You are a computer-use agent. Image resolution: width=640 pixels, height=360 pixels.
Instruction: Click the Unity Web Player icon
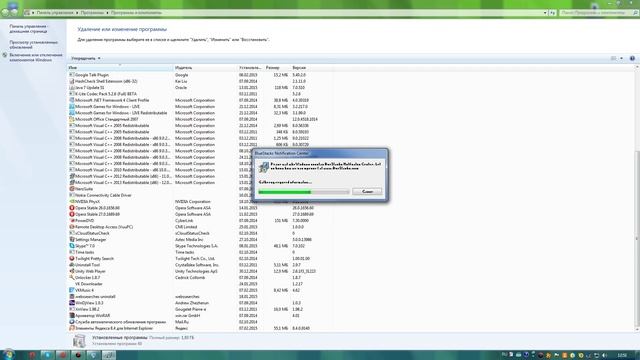(72, 271)
